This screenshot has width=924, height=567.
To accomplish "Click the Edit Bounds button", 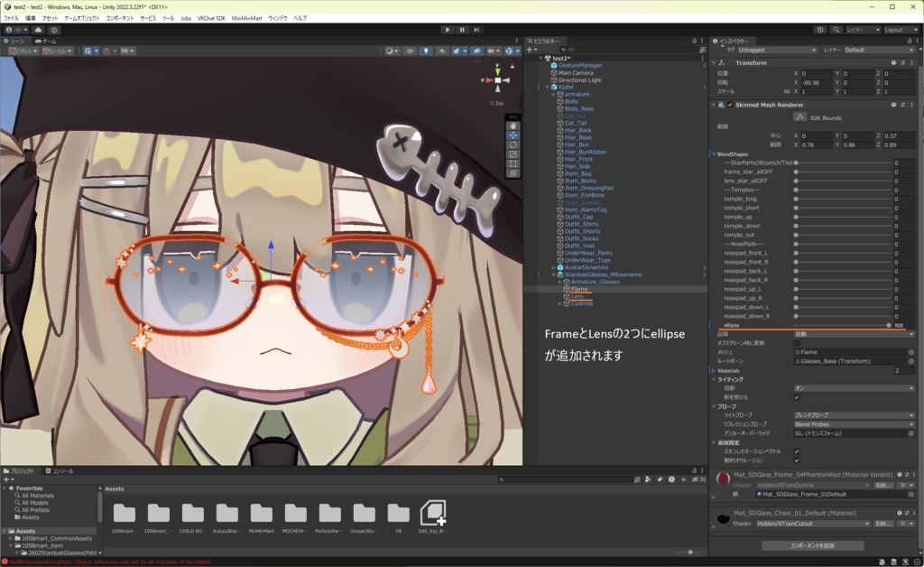I will click(x=799, y=117).
